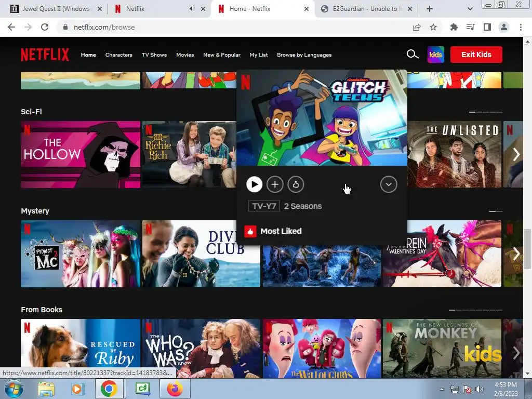Click the Glitch Techs preview artwork
The height and width of the screenshot is (399, 532).
322,118
